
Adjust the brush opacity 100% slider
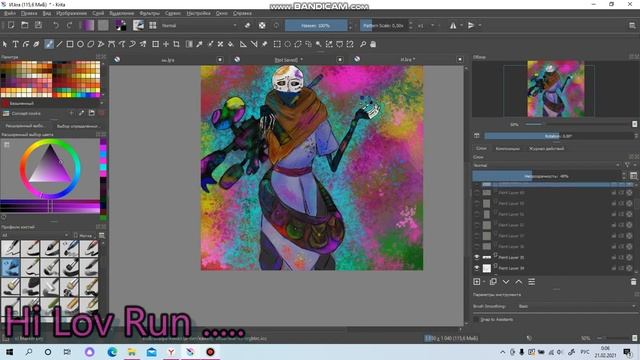point(316,25)
